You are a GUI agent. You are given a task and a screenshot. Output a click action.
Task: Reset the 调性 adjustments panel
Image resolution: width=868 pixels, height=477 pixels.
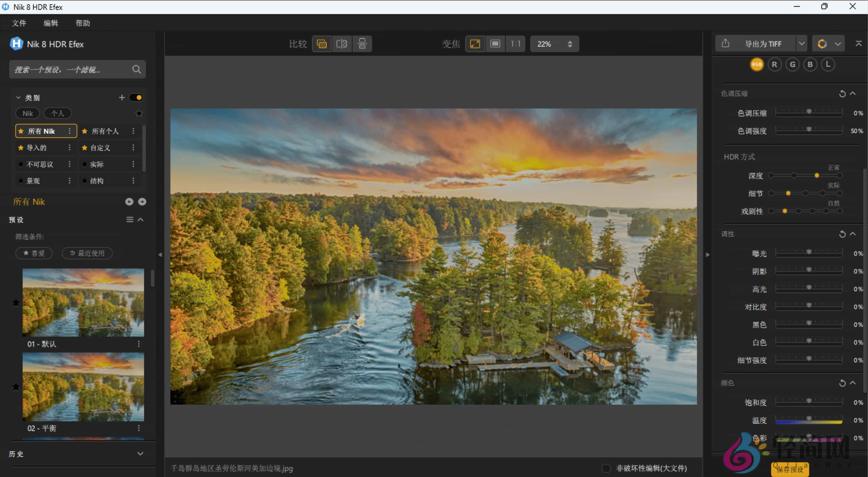click(842, 234)
